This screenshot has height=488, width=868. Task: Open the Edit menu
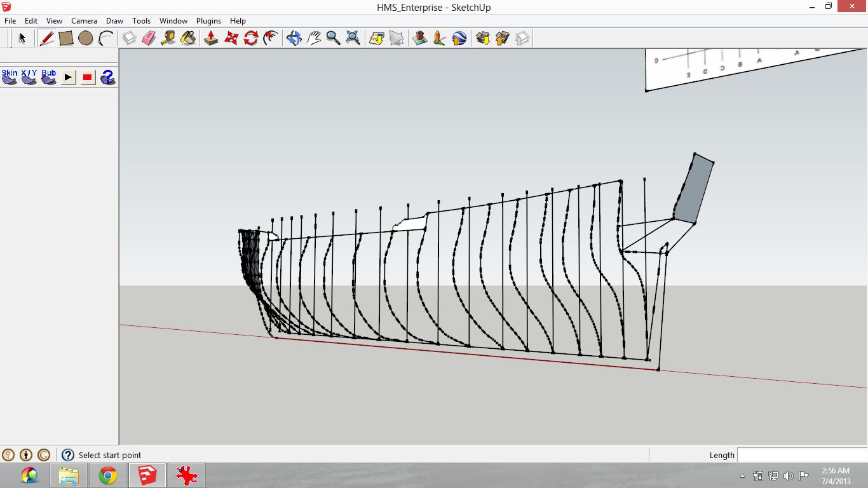pos(31,21)
